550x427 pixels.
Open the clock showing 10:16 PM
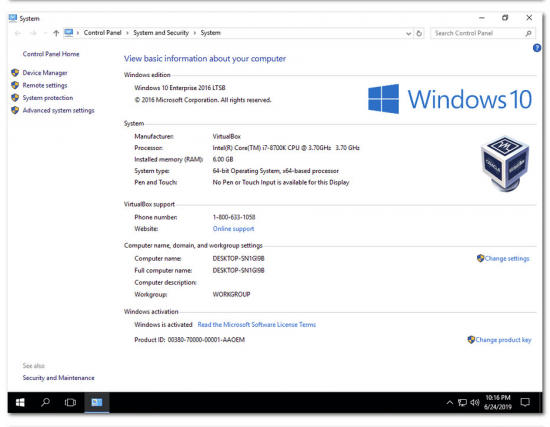point(498,402)
